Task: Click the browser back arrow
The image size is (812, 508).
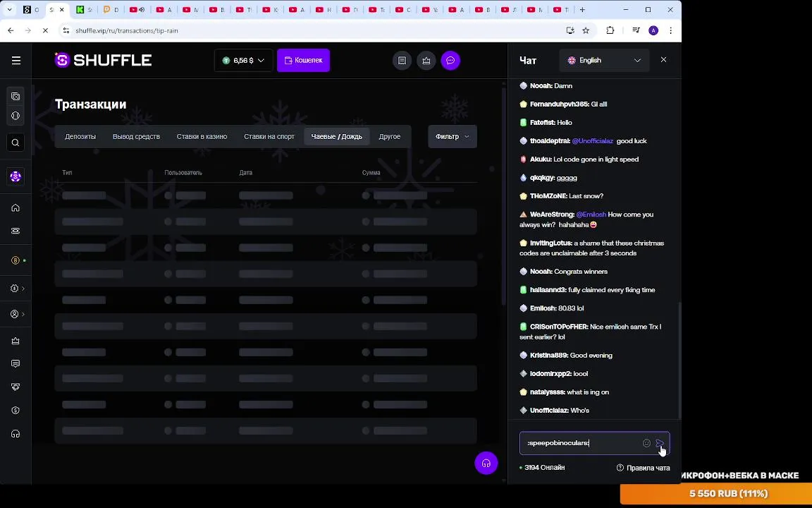Action: coord(11,30)
